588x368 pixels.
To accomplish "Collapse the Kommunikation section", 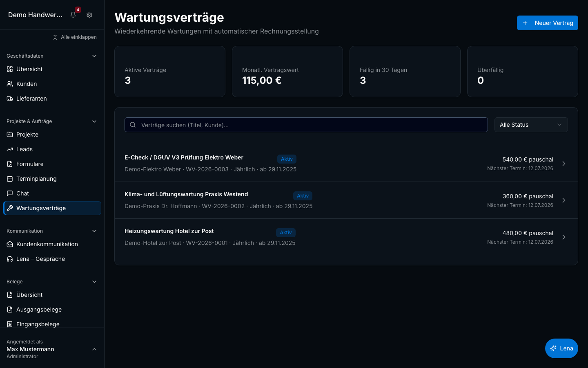I will point(94,231).
